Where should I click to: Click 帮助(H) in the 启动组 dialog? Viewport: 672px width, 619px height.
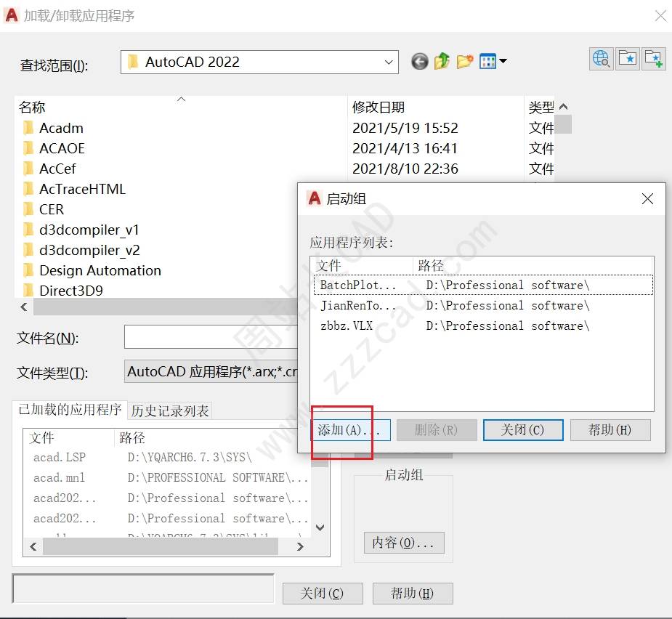(610, 430)
